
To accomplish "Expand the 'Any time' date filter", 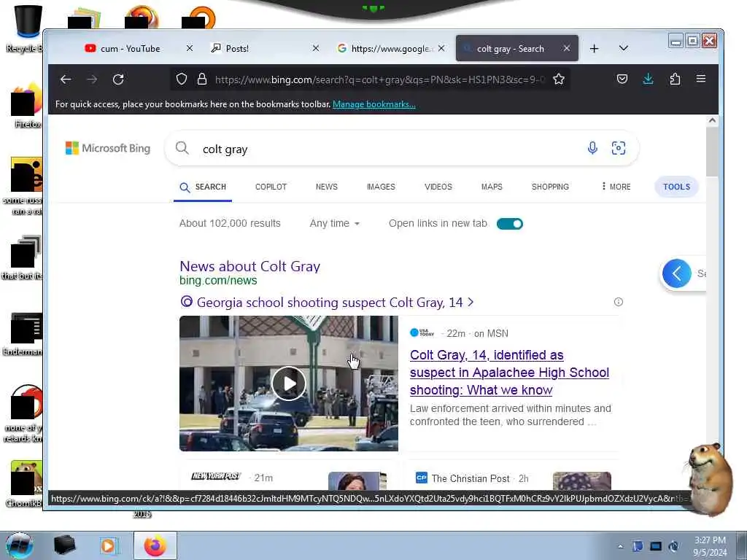I will pyautogui.click(x=334, y=223).
